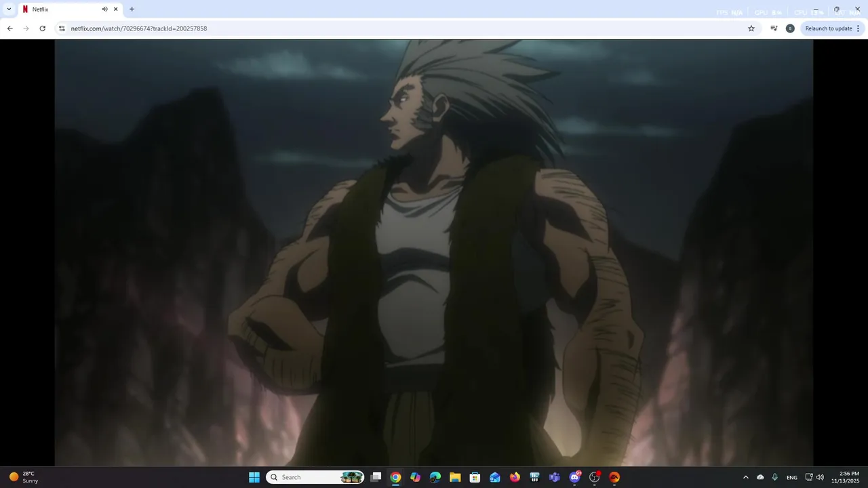Click the taskbar Search box

tap(315, 477)
